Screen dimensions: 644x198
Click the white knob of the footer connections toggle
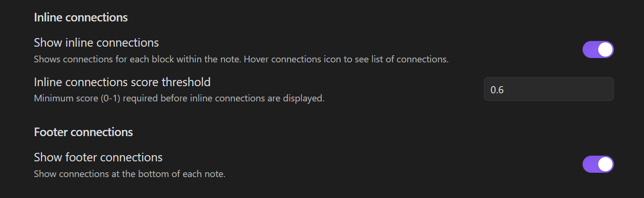tap(605, 164)
